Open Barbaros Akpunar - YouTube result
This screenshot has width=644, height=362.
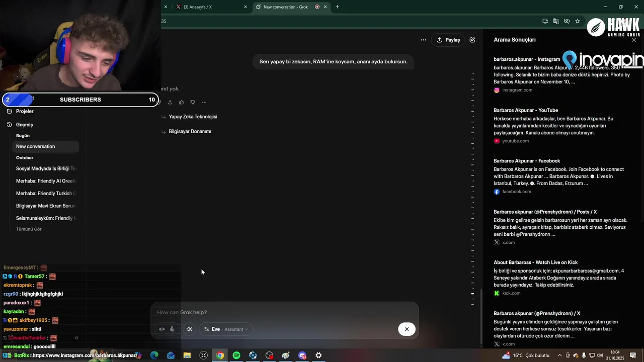pyautogui.click(x=526, y=110)
